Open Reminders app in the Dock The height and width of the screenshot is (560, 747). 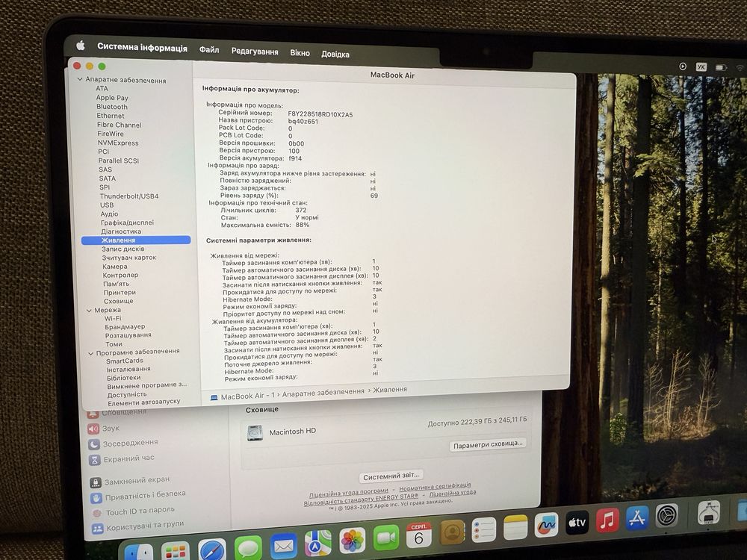click(483, 529)
